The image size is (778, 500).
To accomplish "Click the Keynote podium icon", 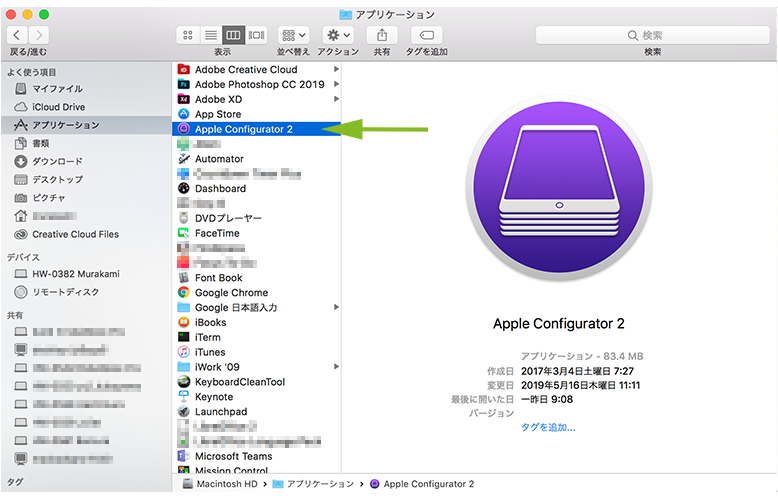I will point(184,397).
